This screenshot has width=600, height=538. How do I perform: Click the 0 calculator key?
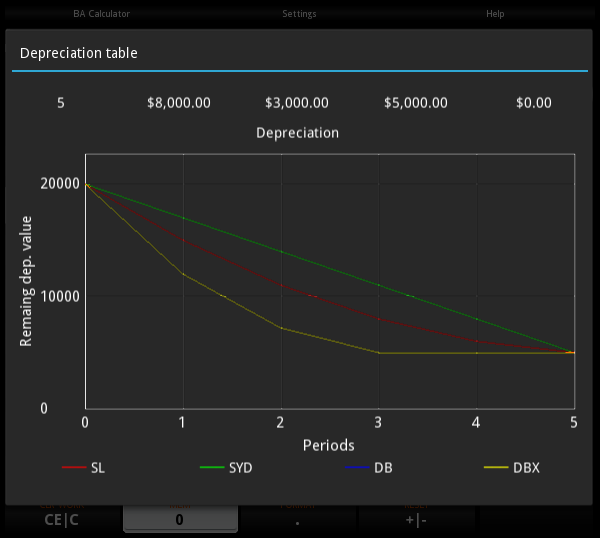(180, 519)
